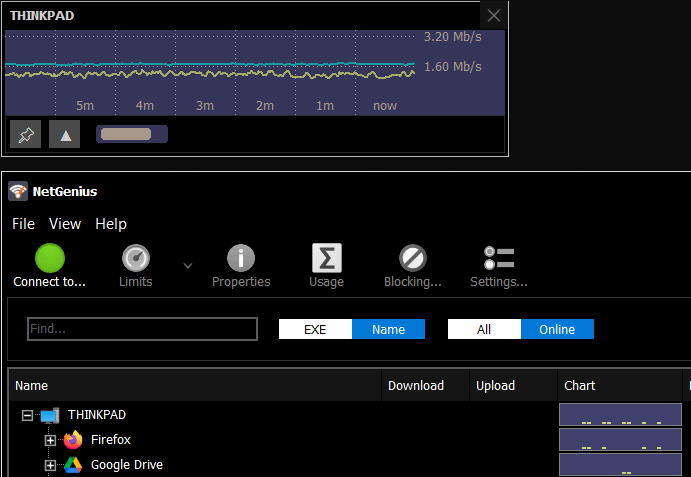691x477 pixels.
Task: Open the Settings... dialog
Action: (498, 266)
